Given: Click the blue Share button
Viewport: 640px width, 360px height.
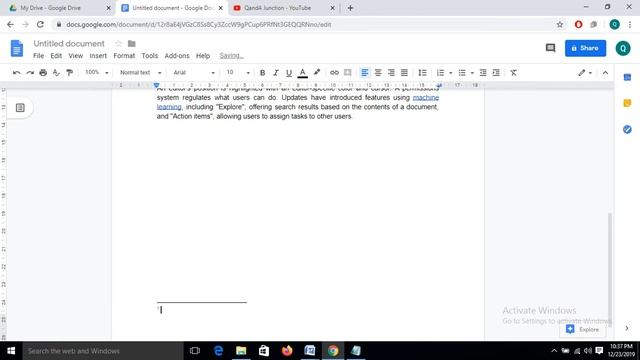Looking at the screenshot, I should (x=585, y=48).
